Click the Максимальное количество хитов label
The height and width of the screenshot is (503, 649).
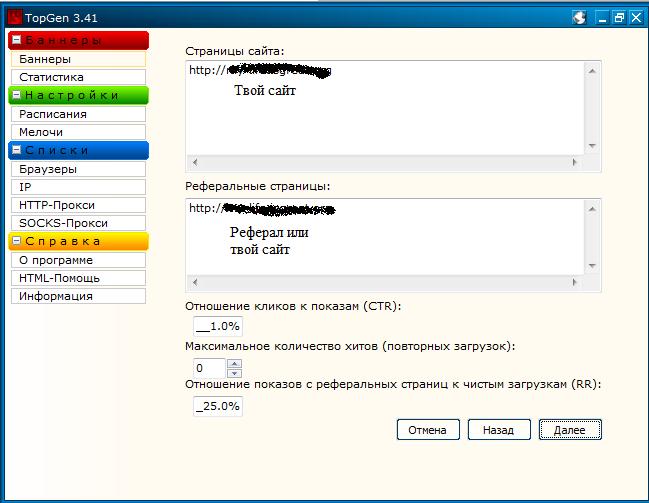click(350, 346)
